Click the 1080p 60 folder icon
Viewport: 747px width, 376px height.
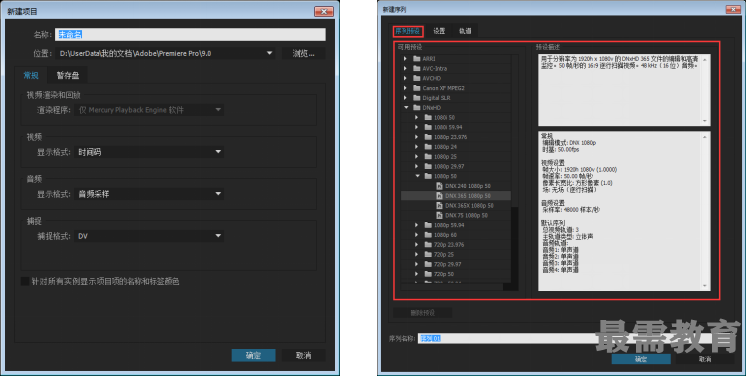428,235
